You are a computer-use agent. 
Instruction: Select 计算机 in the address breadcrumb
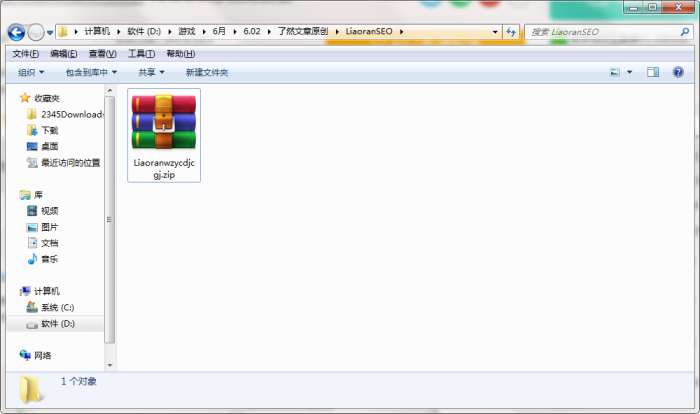tap(97, 31)
